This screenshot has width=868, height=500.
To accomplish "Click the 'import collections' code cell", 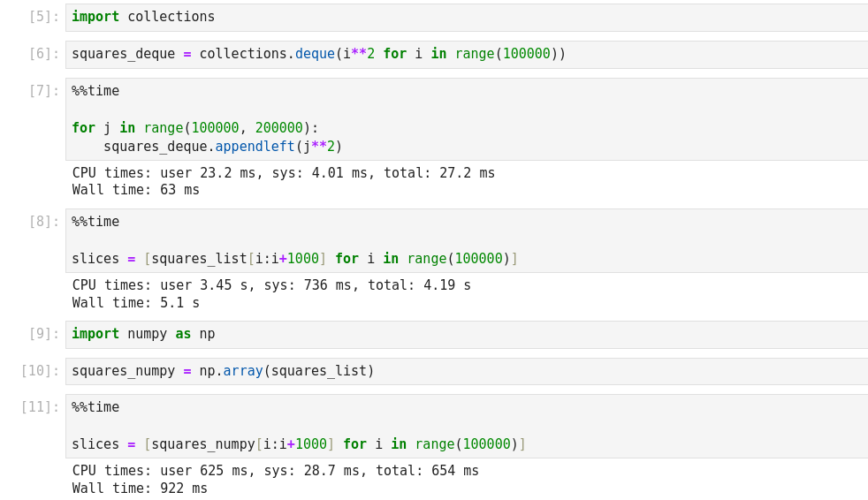I will click(143, 17).
